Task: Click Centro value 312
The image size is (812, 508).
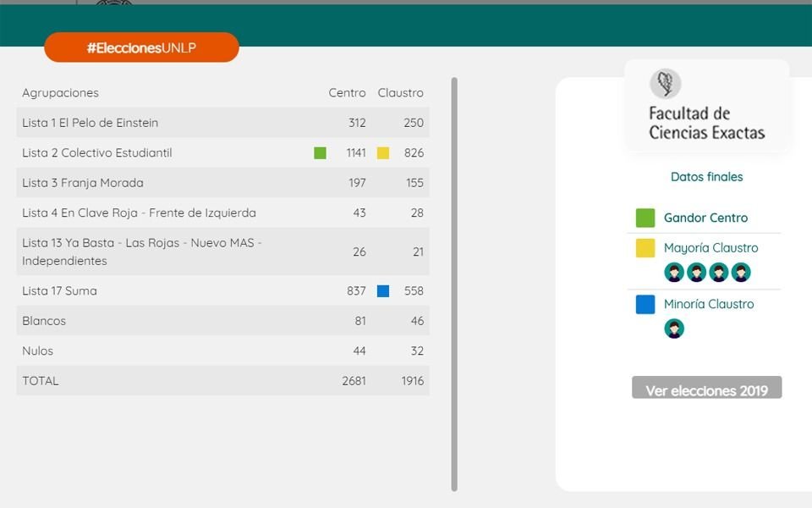Action: point(357,123)
